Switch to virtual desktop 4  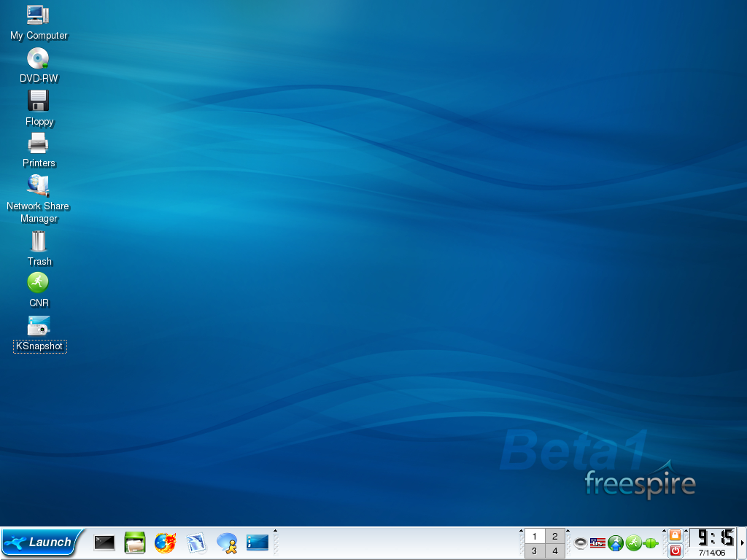tap(555, 551)
